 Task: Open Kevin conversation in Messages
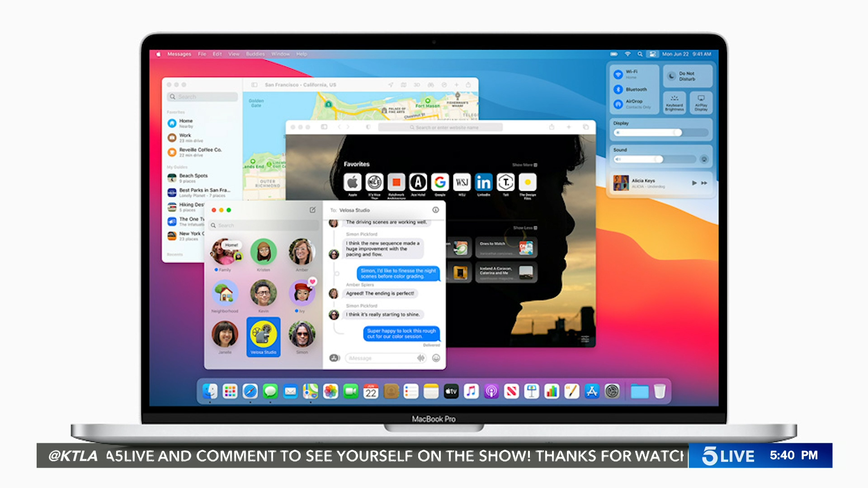pos(263,296)
